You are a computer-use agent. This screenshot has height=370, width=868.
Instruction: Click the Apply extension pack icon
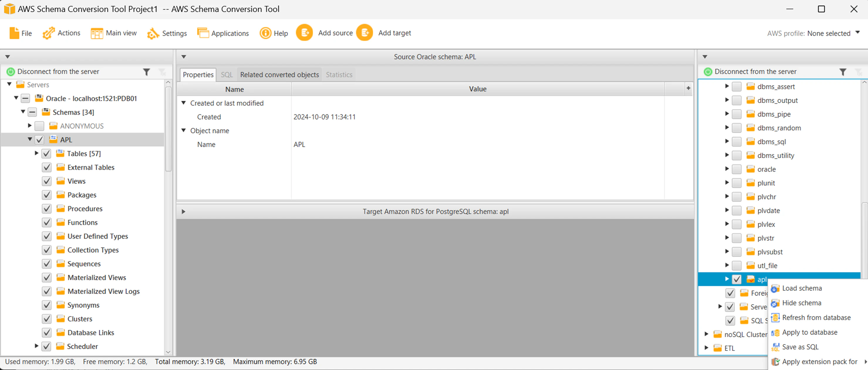(775, 362)
